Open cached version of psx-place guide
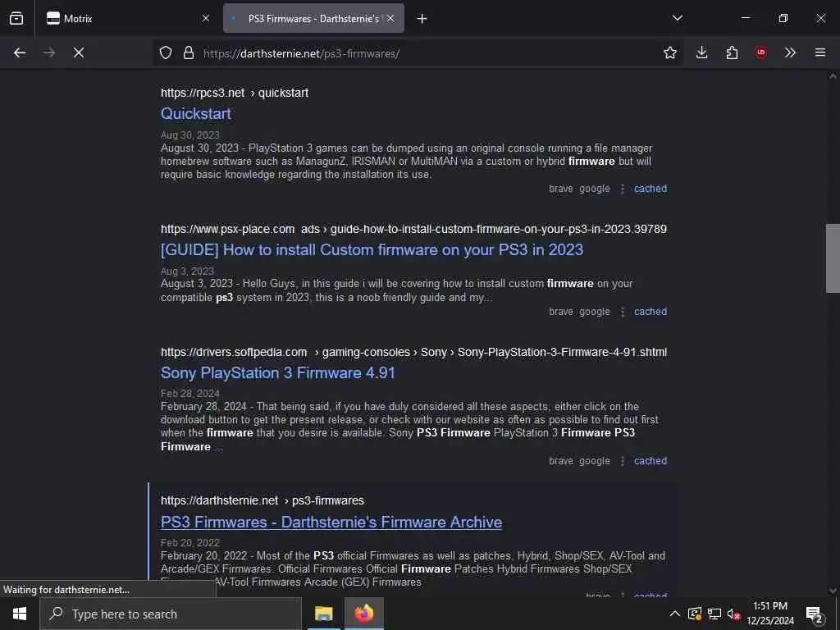 pyautogui.click(x=651, y=312)
